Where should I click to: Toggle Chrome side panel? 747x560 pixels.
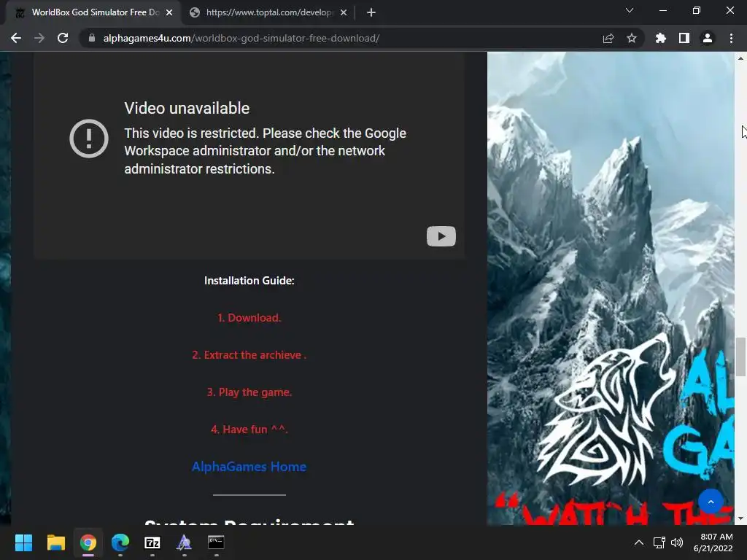click(x=684, y=38)
